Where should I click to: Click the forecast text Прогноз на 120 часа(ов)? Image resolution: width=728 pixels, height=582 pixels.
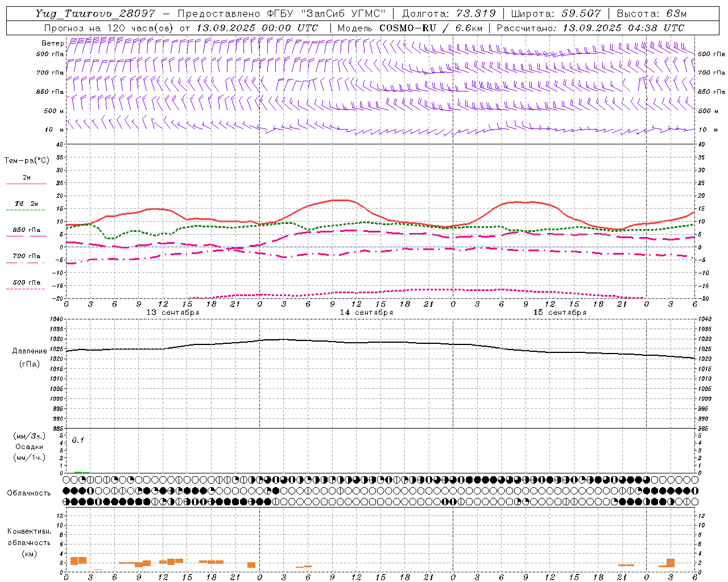click(109, 28)
